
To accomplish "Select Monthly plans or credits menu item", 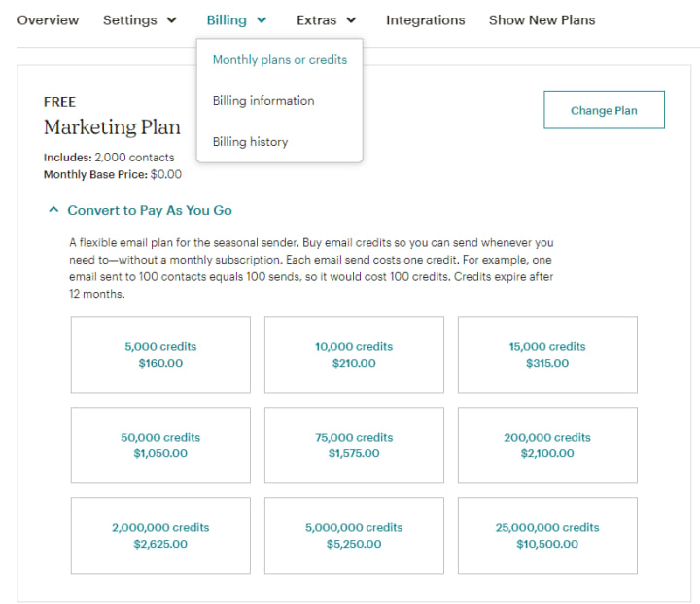I will pyautogui.click(x=279, y=60).
